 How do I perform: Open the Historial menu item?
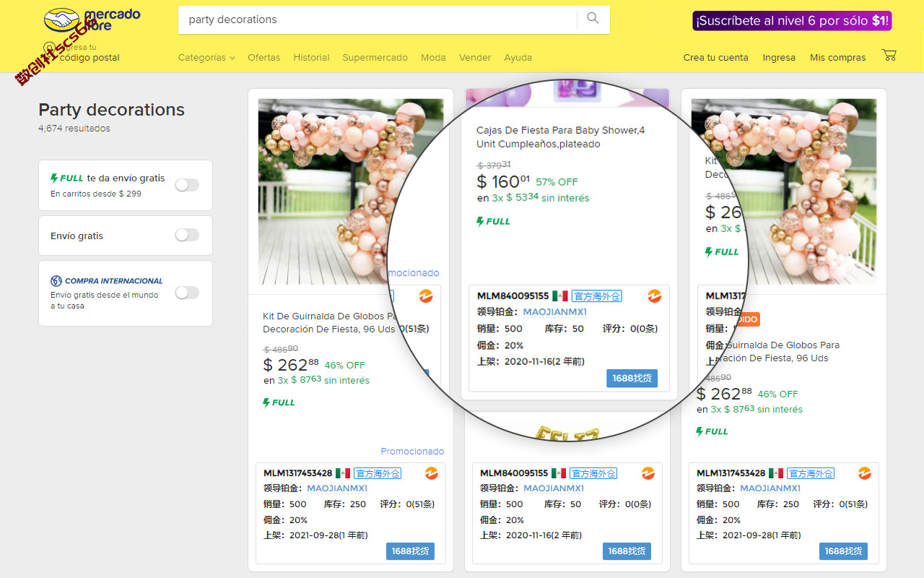pyautogui.click(x=311, y=58)
